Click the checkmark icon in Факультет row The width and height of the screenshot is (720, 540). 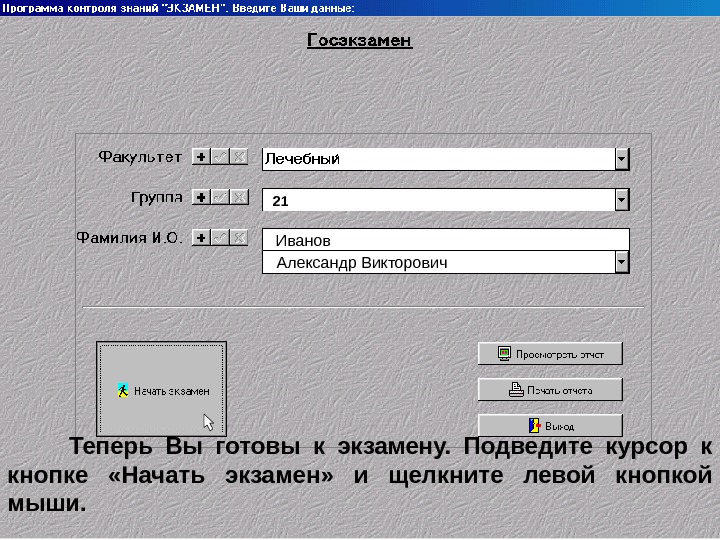(220, 157)
